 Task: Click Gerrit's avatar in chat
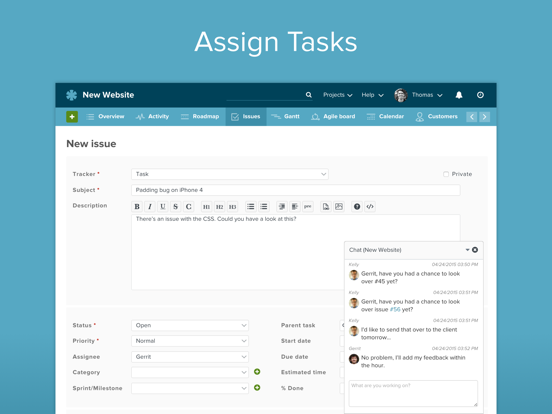click(354, 359)
